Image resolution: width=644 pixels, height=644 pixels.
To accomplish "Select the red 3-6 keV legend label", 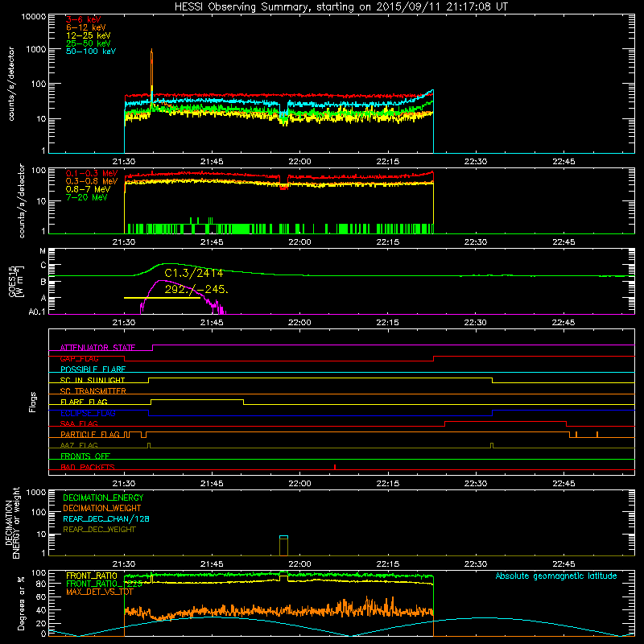I will pos(84,19).
